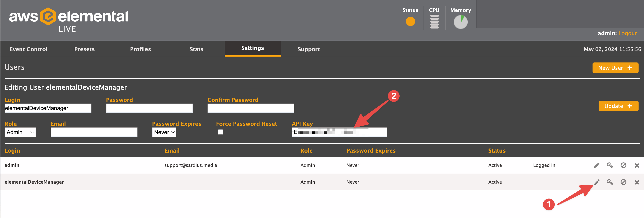Deactivate admin user via ban icon
Image resolution: width=644 pixels, height=218 pixels.
623,165
